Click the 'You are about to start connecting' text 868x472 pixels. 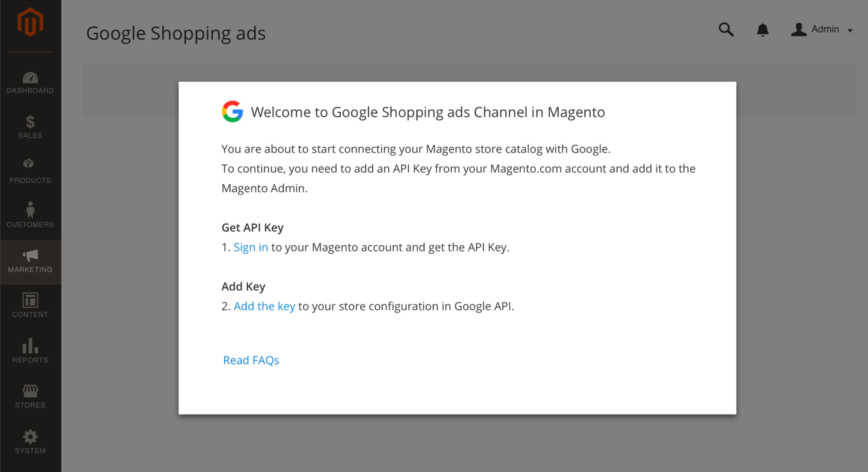pyautogui.click(x=416, y=149)
